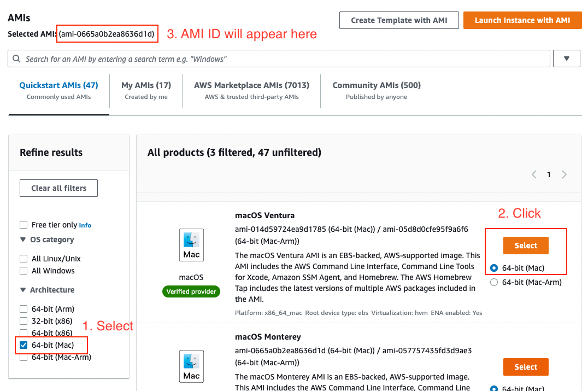This screenshot has height=391, width=588.
Task: Check the All Linux/Unix filter
Action: click(23, 259)
